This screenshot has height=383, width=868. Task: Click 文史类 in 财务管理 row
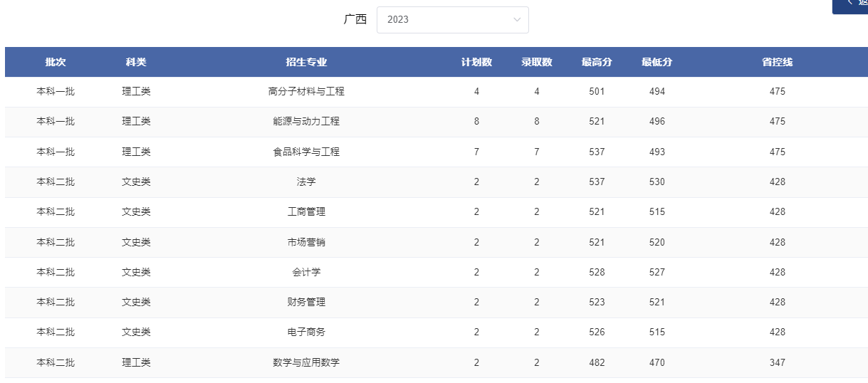click(x=136, y=303)
